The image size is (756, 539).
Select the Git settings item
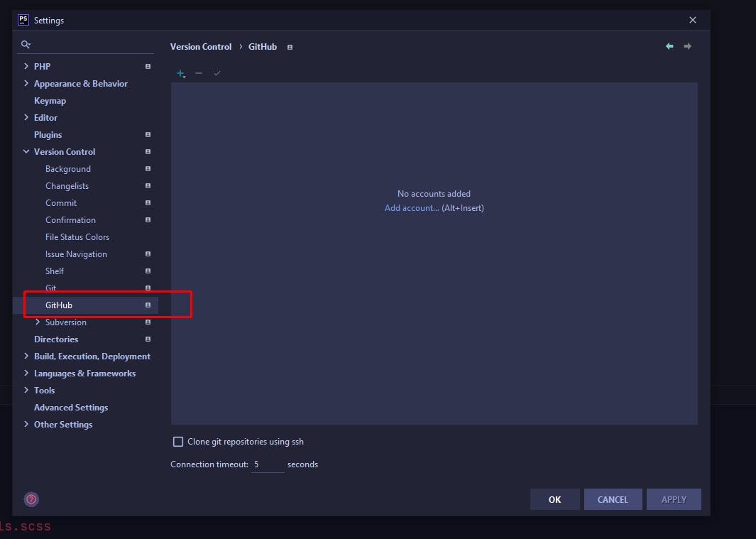tap(50, 288)
